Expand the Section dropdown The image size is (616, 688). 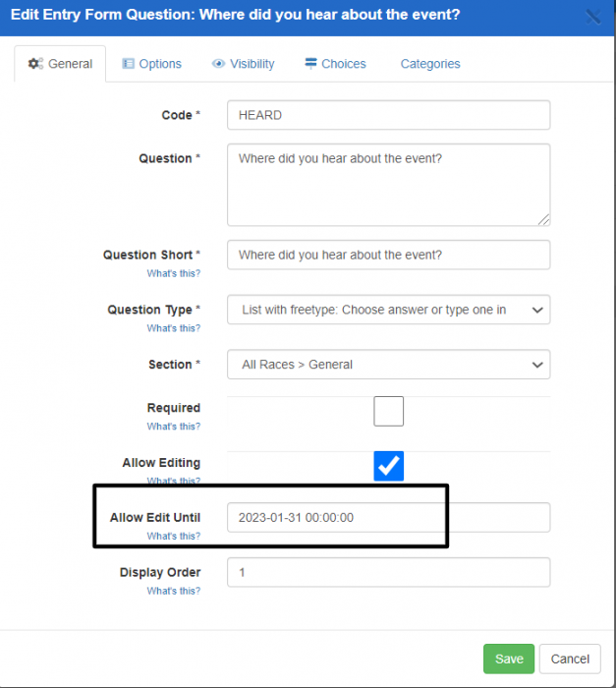point(388,365)
